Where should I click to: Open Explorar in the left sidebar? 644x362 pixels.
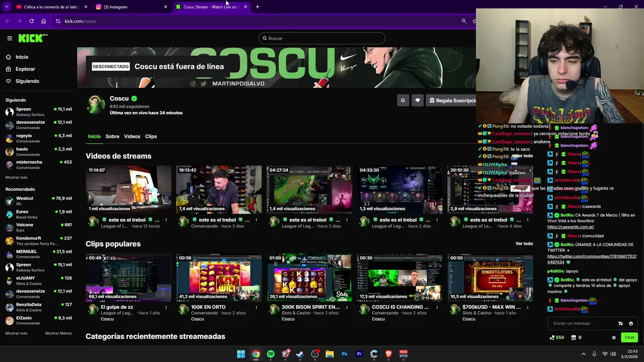click(x=25, y=69)
